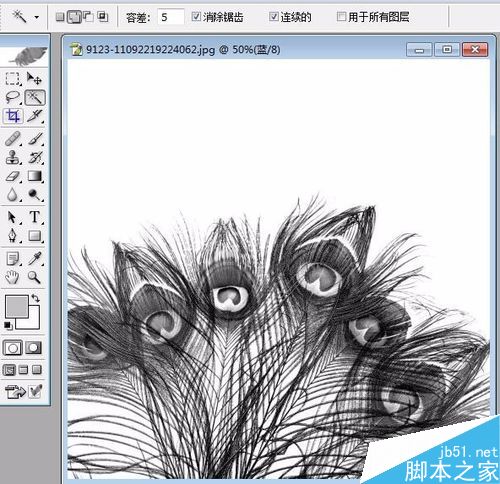Viewport: 500px width, 484px height.
Task: Select the Rectangular Marquee tool
Action: click(12, 79)
